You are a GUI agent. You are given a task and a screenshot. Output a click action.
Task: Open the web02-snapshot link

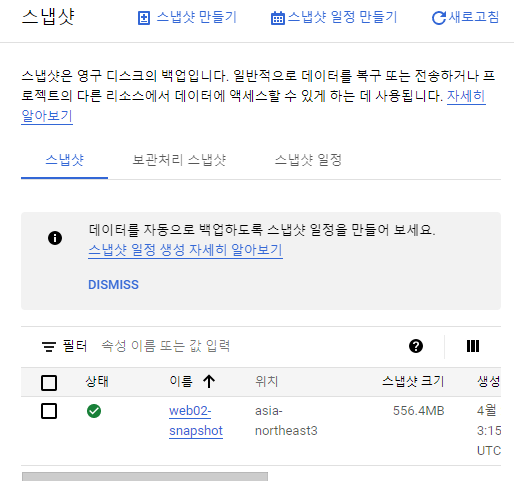coord(196,421)
